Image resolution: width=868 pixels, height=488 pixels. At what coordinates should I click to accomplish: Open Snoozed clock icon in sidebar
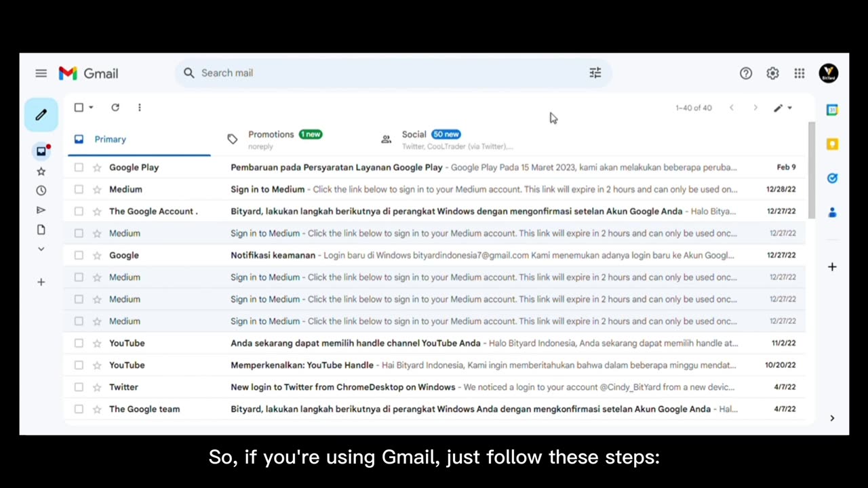coord(41,190)
